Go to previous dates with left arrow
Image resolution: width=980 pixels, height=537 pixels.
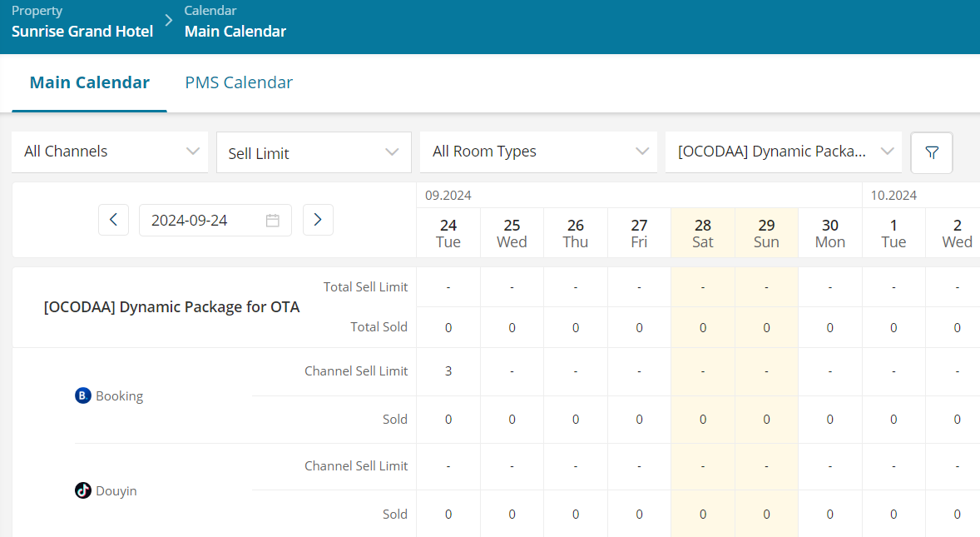coord(113,220)
